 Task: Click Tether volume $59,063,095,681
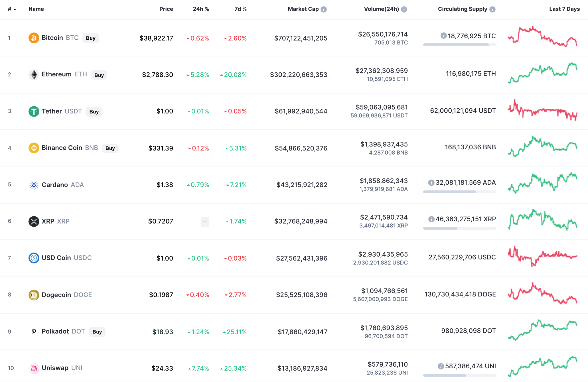[x=382, y=107]
